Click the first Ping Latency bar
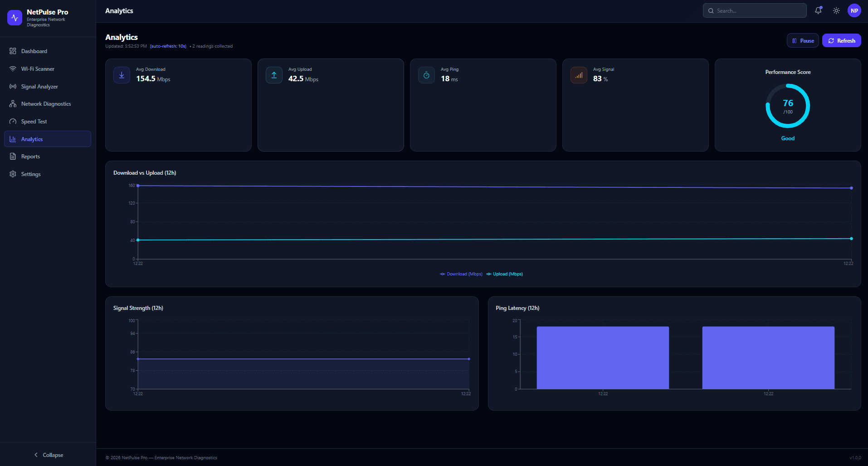The image size is (868, 466). click(x=603, y=358)
